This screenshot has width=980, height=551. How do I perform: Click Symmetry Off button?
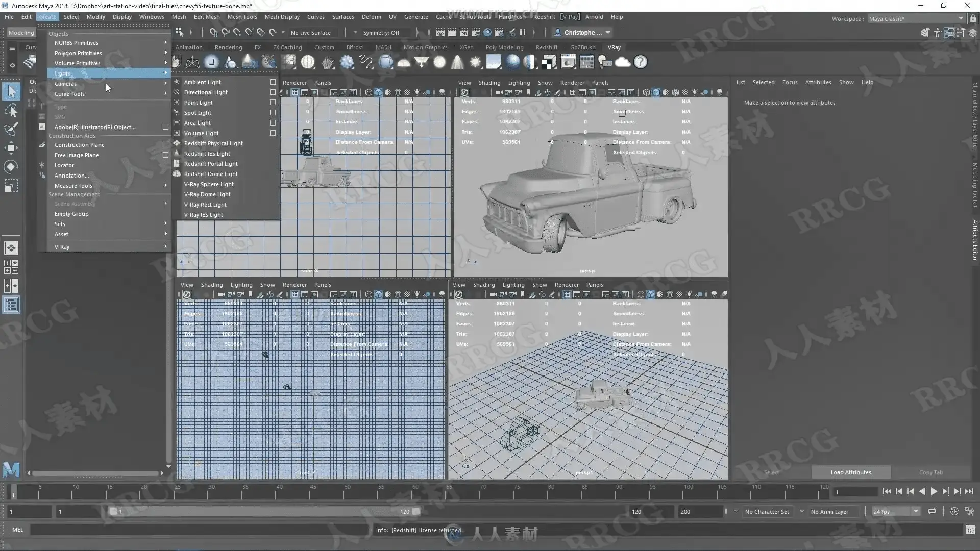coord(381,33)
